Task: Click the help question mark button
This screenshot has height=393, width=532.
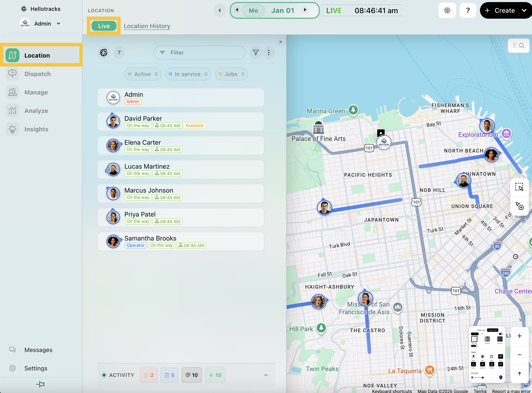Action: 468,10
